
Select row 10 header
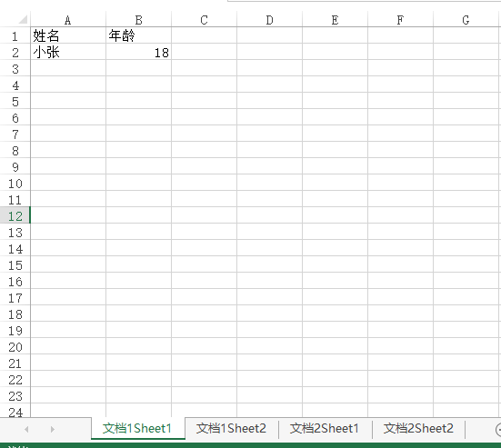(15, 183)
